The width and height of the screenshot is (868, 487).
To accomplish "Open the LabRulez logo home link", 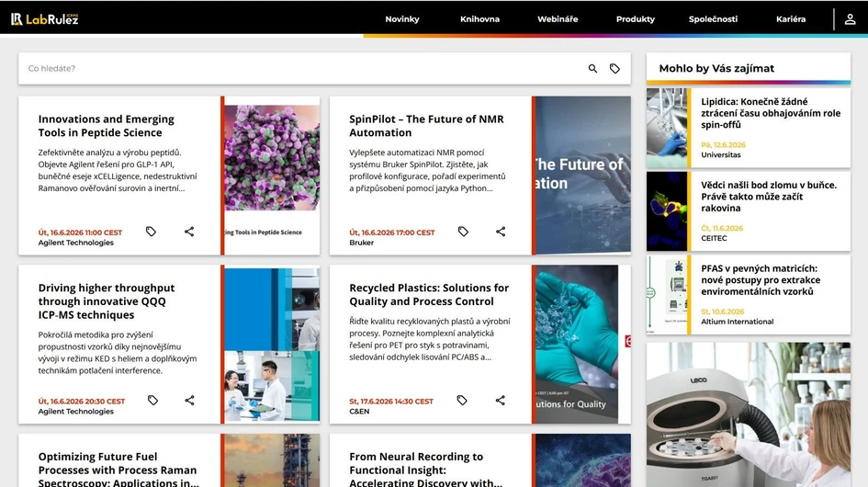I will [x=45, y=19].
